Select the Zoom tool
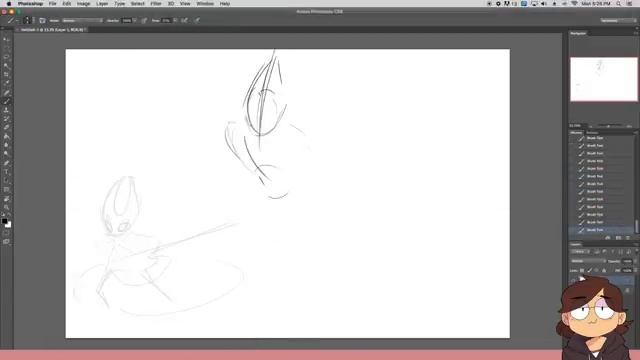The height and width of the screenshot is (360, 640). click(x=6, y=207)
